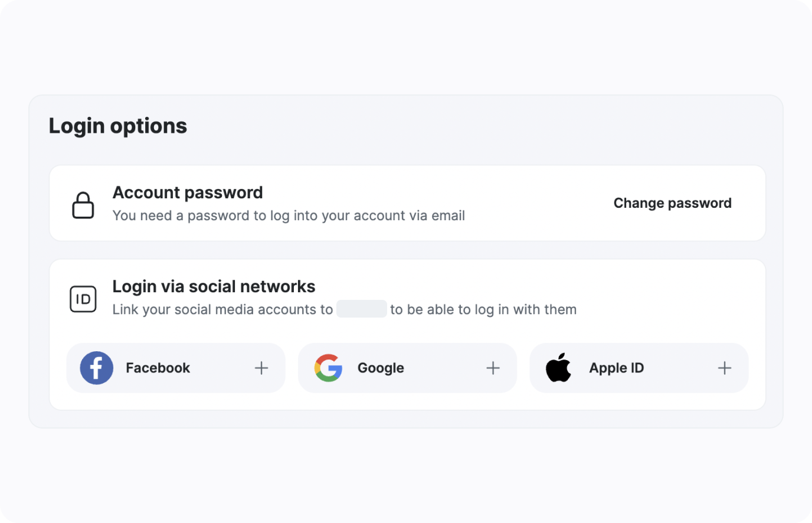
Task: Click the Login options heading
Action: (x=118, y=126)
